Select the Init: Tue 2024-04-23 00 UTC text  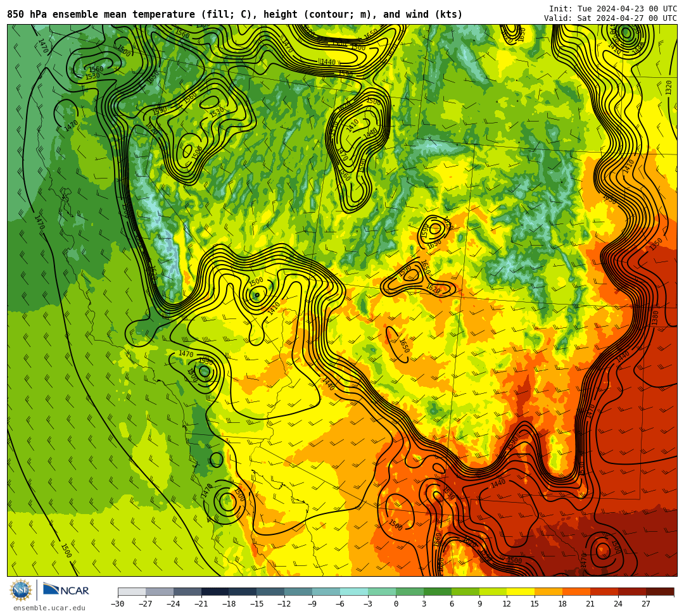click(613, 9)
